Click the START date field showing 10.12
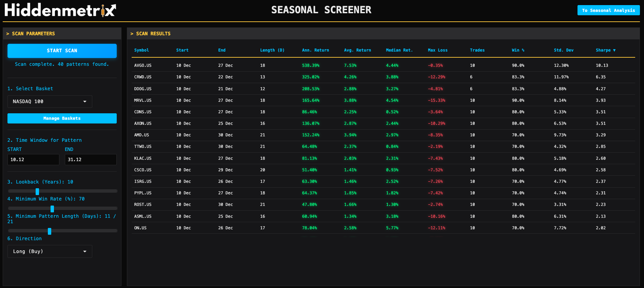Screen dimensions: 644x288 click(x=33, y=159)
